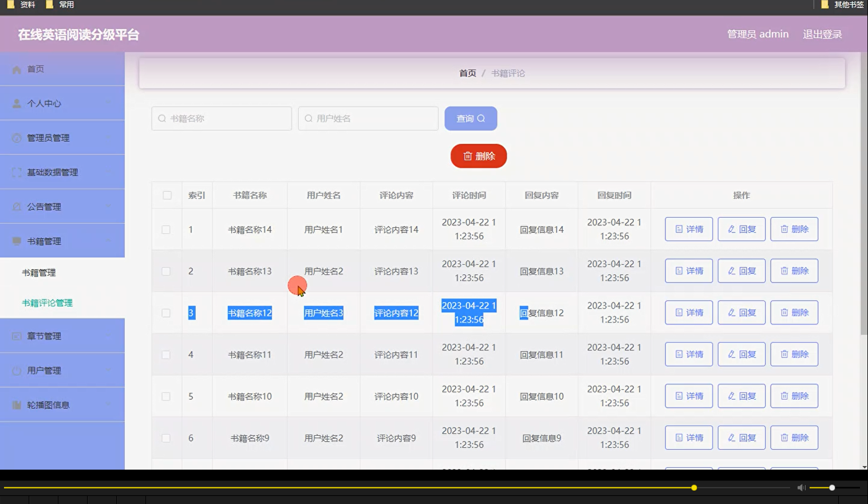Open the 书籍管理 submenu item
Image resolution: width=868 pixels, height=504 pixels.
click(x=62, y=273)
